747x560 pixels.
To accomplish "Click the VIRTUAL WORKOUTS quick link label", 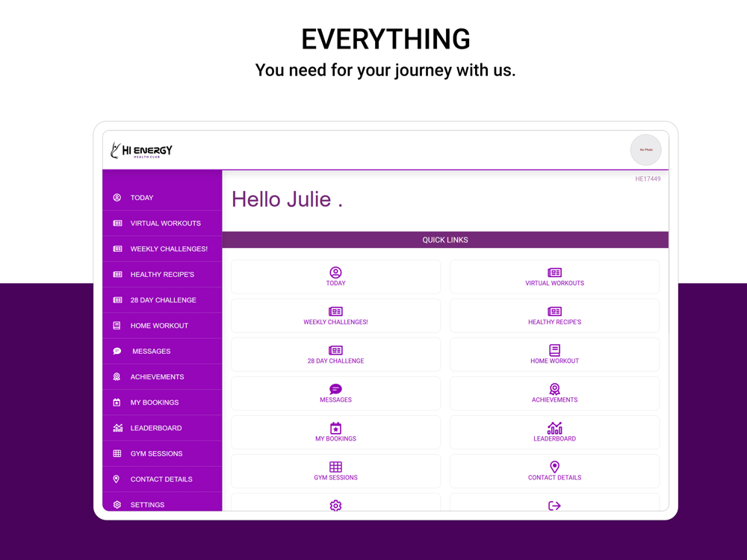I will [x=554, y=283].
